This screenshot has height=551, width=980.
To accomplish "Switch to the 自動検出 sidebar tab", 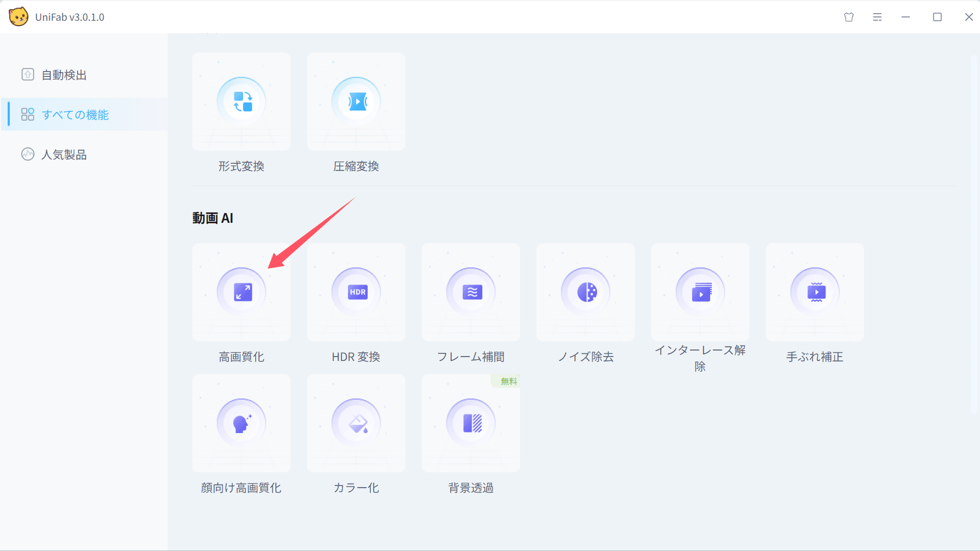I will 64,75.
